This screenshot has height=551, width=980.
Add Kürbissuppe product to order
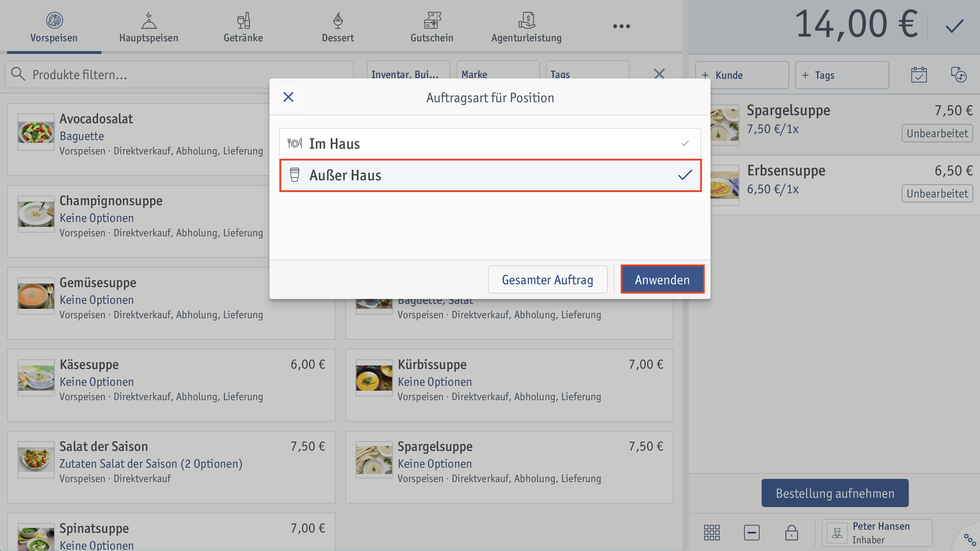(x=509, y=385)
